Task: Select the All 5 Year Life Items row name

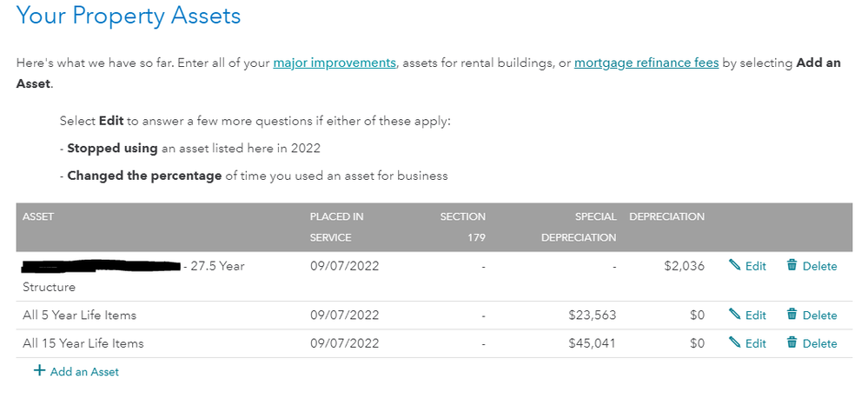Action: pos(79,316)
